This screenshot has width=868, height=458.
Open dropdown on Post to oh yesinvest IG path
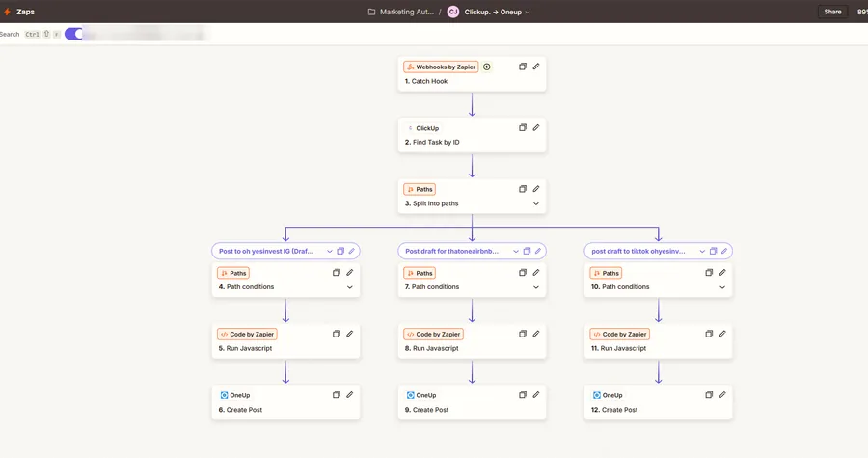[x=330, y=251]
